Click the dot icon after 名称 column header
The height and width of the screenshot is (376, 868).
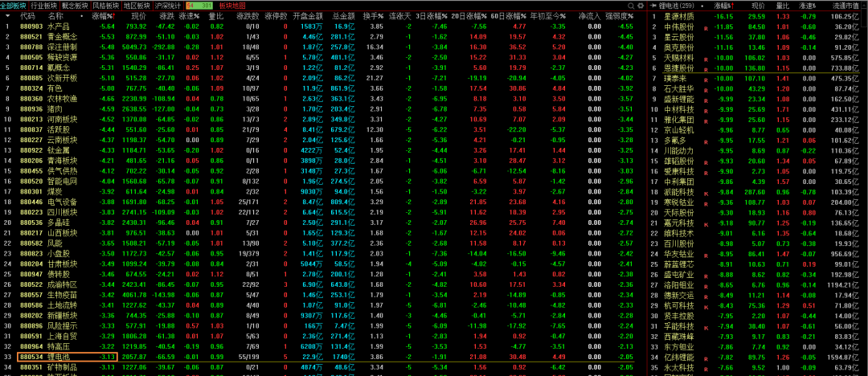click(x=83, y=15)
